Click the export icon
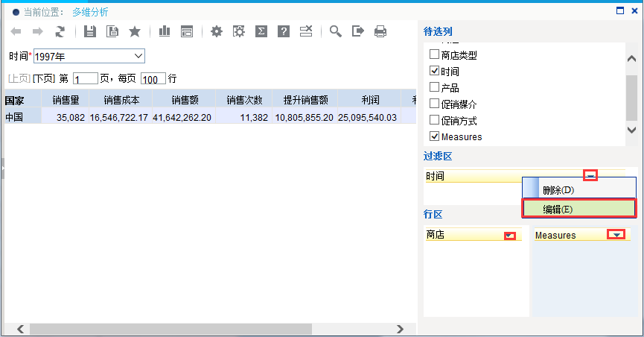Screen dimensions: 644x337 click(357, 31)
